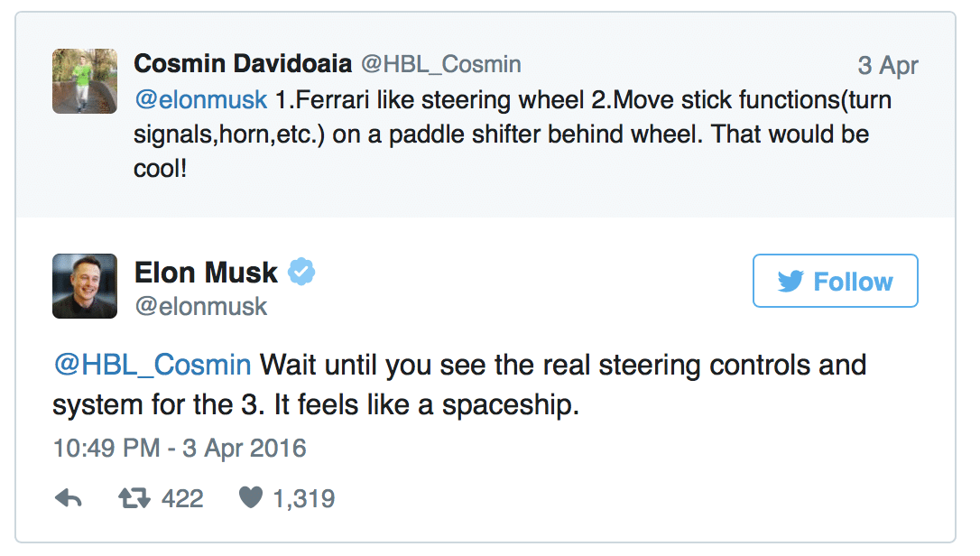The image size is (980, 556).
Task: Open the 10:49 PM - 3 Apr 2016 timestamp
Action: pyautogui.click(x=180, y=449)
